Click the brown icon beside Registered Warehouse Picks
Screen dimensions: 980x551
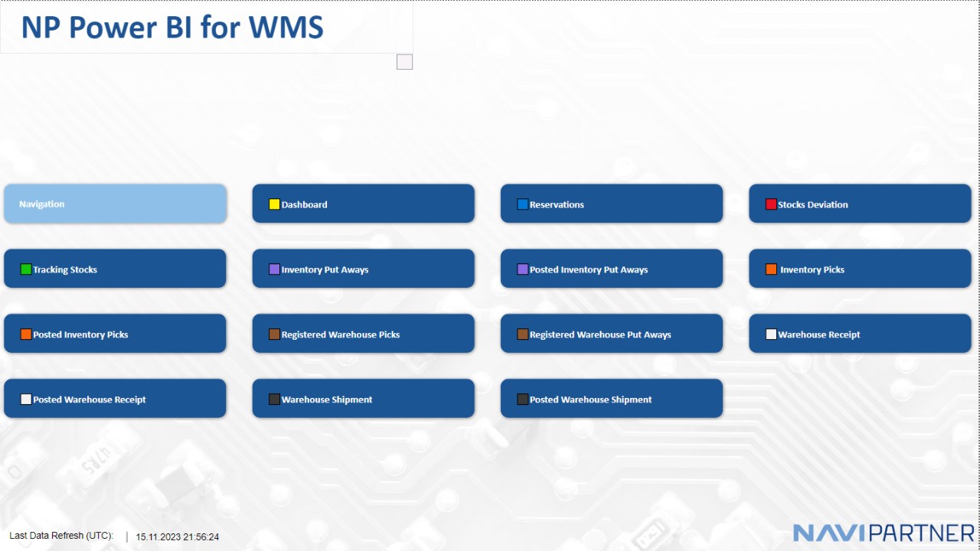(274, 334)
